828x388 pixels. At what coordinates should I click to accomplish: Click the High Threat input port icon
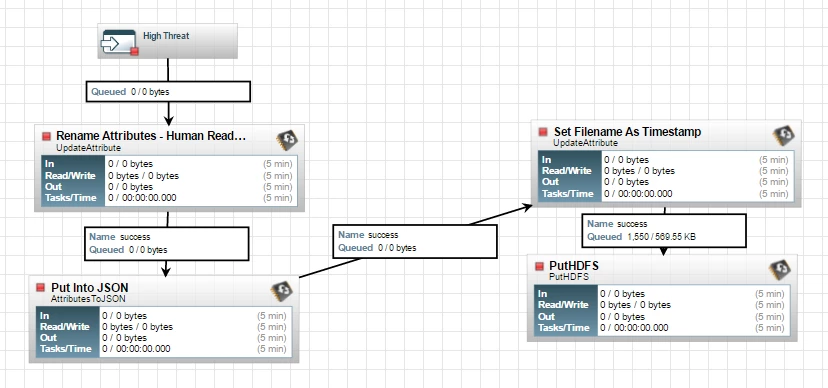119,42
